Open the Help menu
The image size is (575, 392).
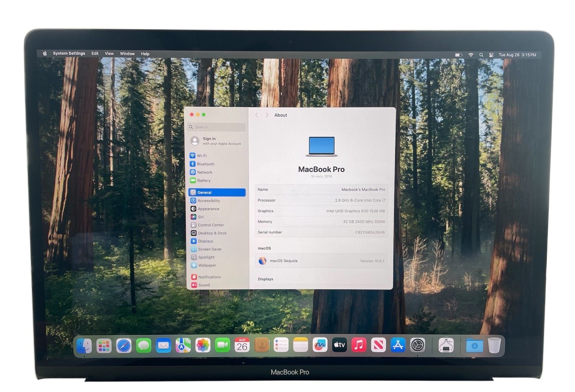pyautogui.click(x=145, y=54)
